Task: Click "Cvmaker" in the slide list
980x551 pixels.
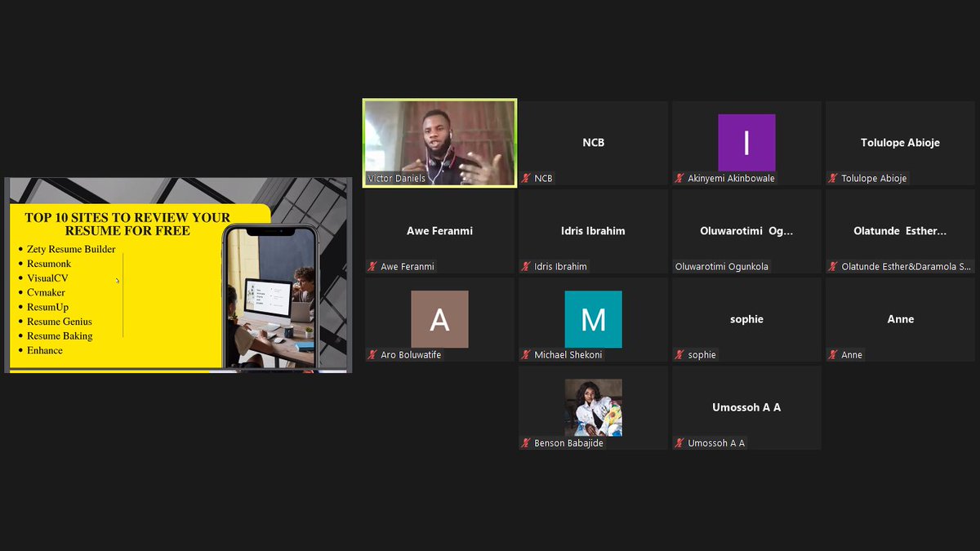Action: coord(46,292)
